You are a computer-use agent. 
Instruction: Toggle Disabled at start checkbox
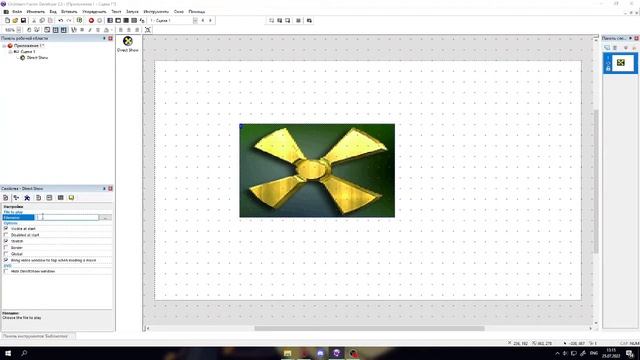(6, 235)
